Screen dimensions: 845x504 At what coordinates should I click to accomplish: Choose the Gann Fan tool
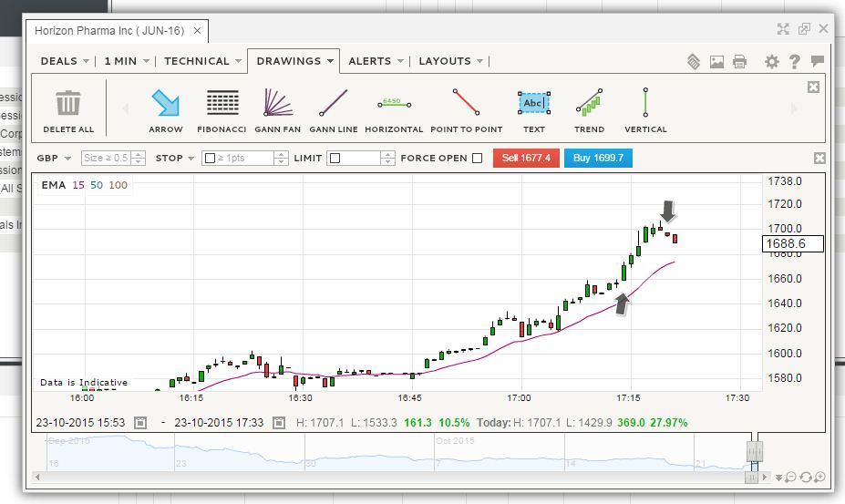point(277,110)
